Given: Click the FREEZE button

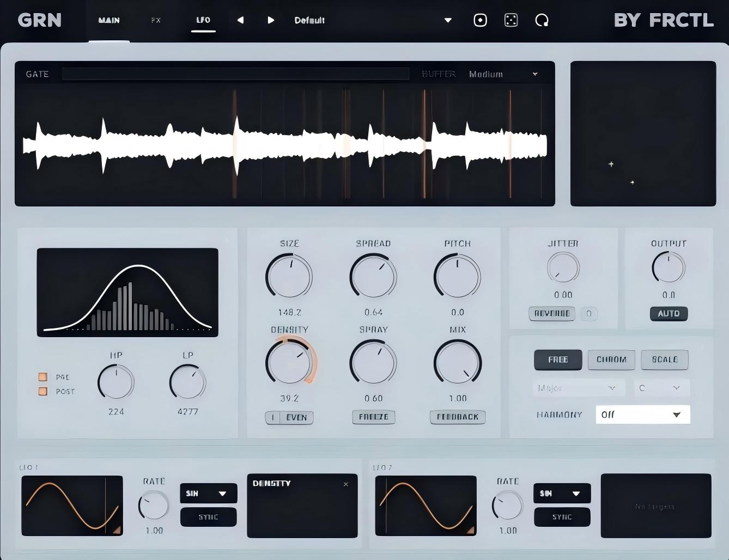Looking at the screenshot, I should (x=374, y=417).
